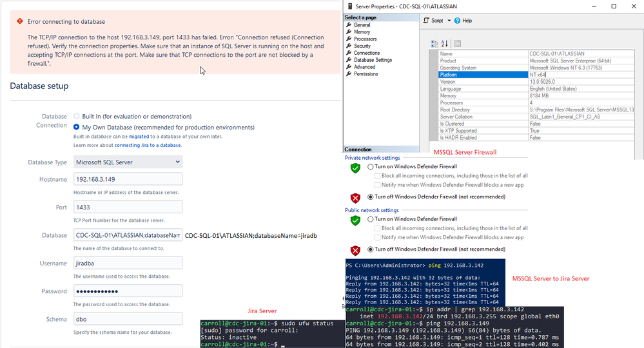
Task: Maximize the Server Properties window
Action: 614,6
